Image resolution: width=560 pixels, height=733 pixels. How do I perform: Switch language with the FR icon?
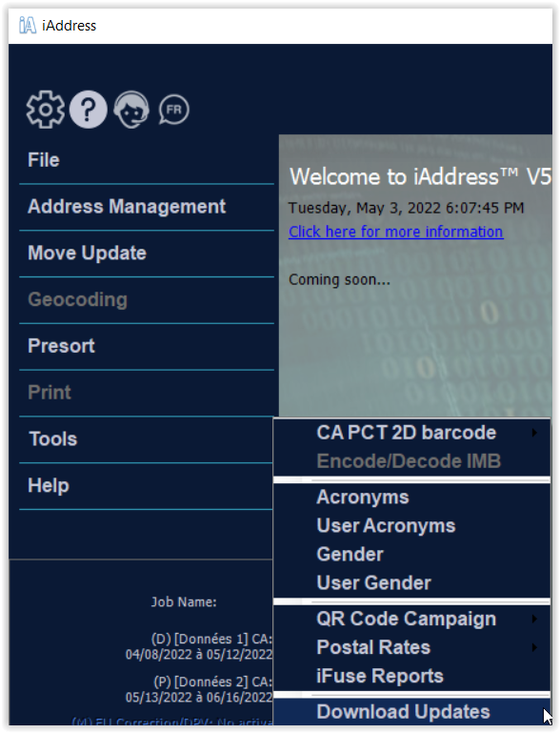click(174, 111)
